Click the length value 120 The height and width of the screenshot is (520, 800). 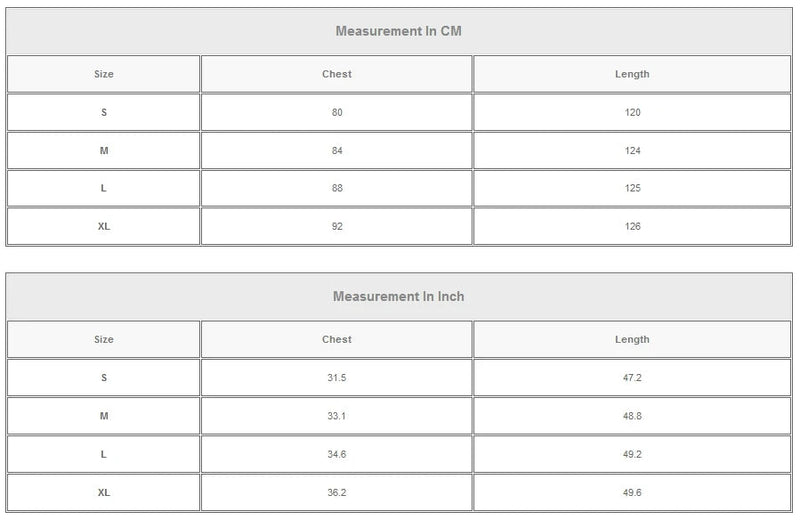click(x=632, y=112)
